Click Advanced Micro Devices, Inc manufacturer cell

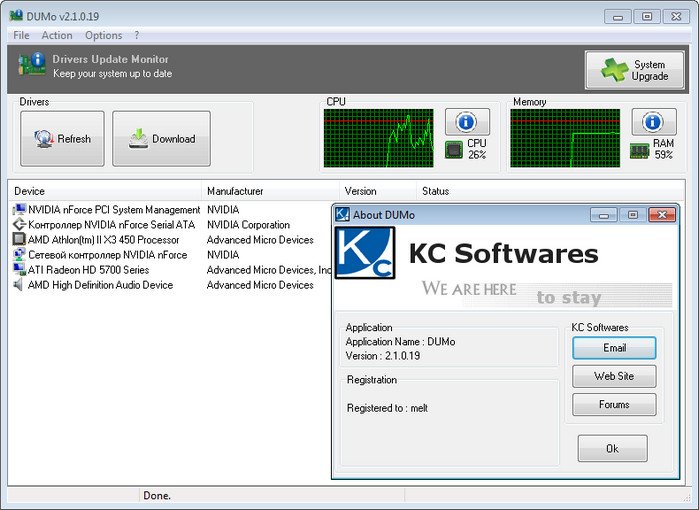269,270
